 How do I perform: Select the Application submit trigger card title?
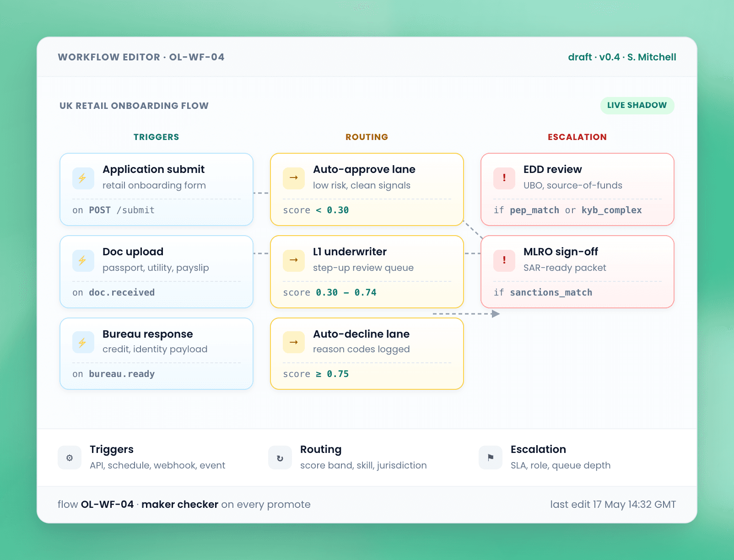click(153, 169)
